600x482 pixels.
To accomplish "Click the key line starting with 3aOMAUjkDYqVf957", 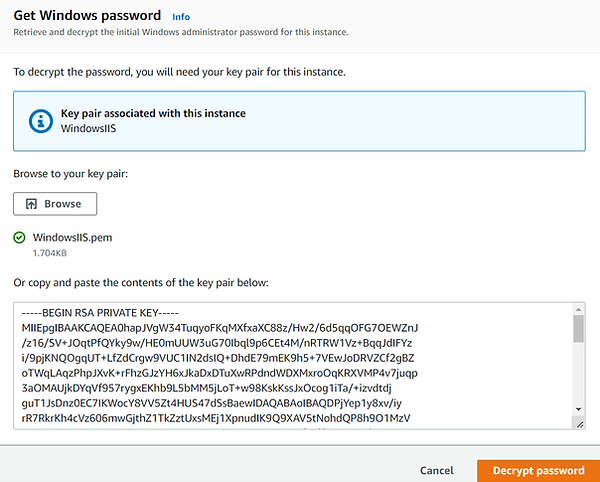I will coord(207,388).
